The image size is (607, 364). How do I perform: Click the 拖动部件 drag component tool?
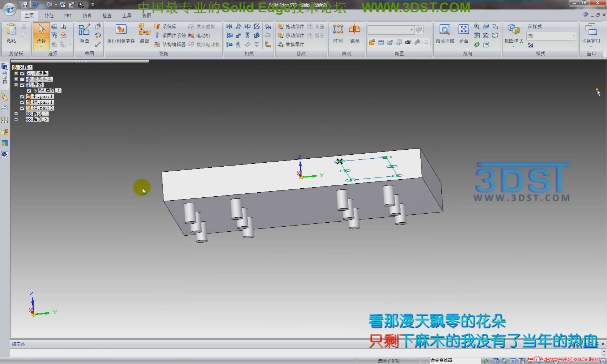pos(291,26)
